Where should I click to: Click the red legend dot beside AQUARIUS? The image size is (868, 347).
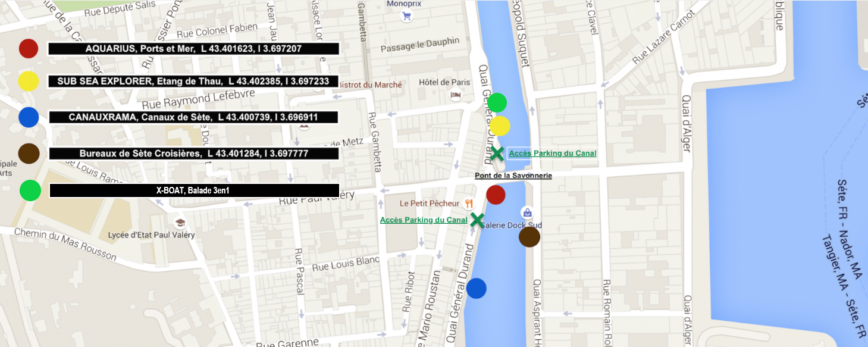point(29,48)
